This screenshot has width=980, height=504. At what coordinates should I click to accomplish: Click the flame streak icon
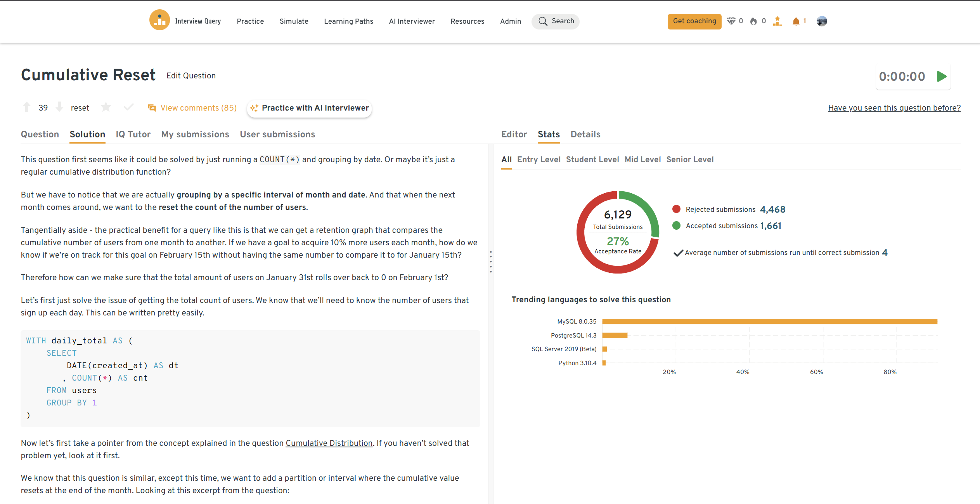click(753, 21)
